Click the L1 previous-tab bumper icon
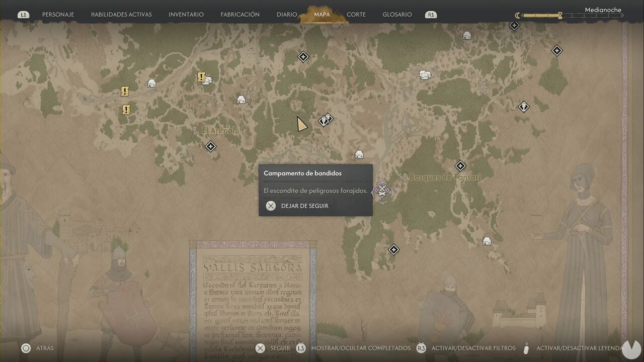 23,15
